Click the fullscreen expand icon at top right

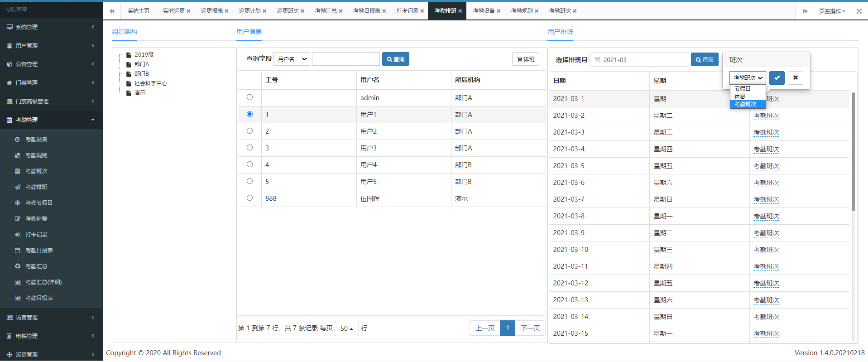[858, 11]
